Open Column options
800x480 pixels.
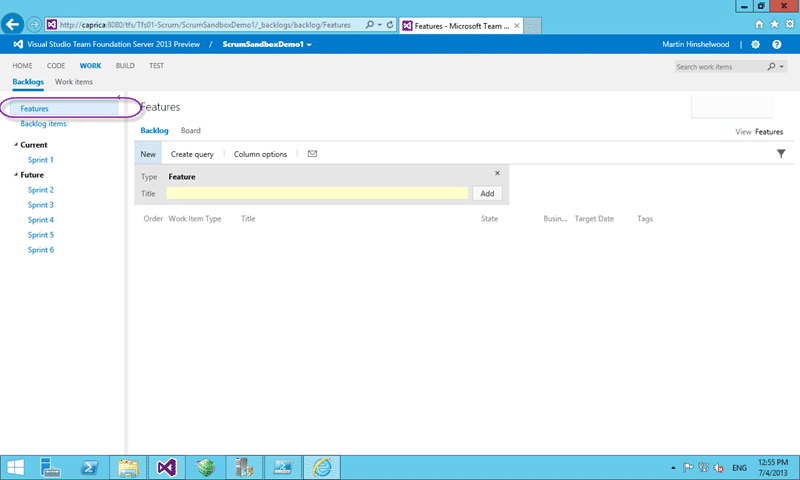coord(260,154)
